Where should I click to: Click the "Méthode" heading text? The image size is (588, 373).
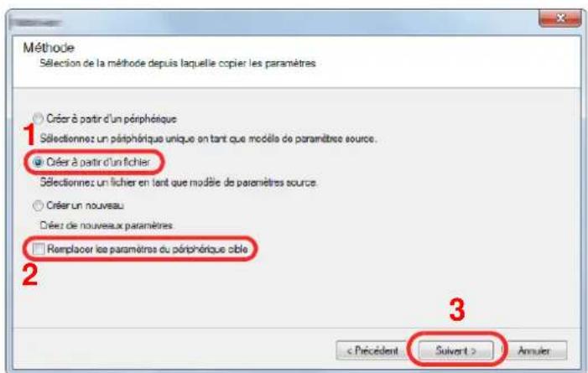pos(49,48)
